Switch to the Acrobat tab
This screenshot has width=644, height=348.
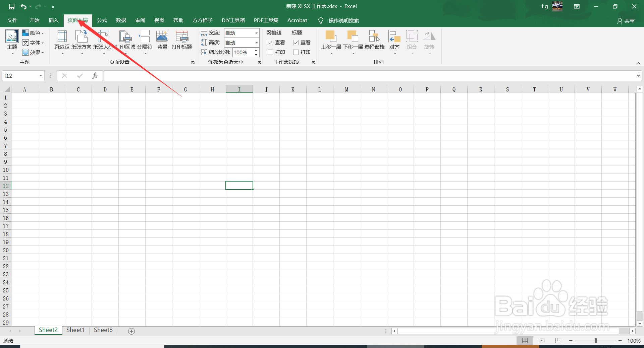coord(297,20)
